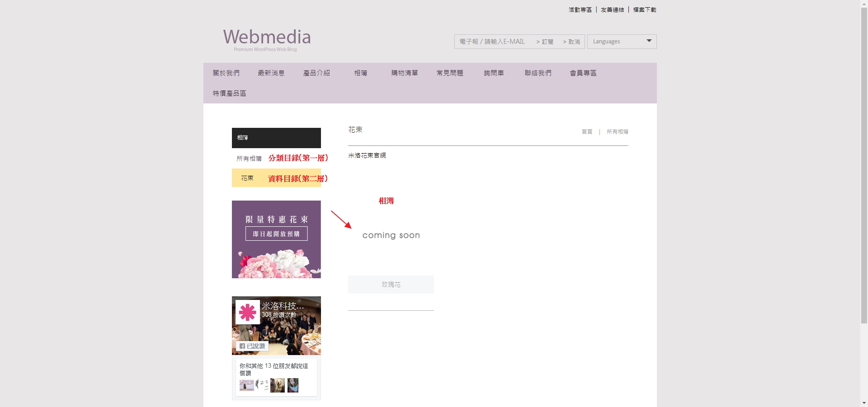868x407 pixels.
Task: Click the Facebook 已說讚 like button
Action: (252, 346)
